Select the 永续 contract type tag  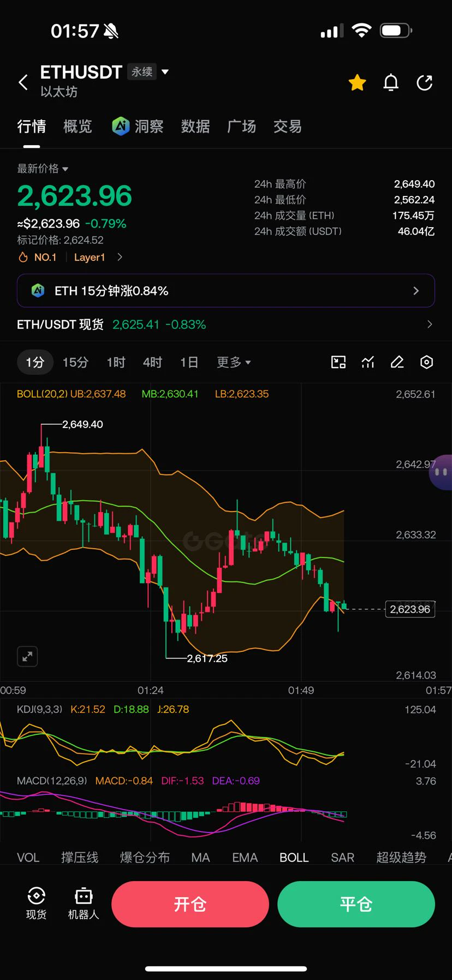click(x=142, y=72)
